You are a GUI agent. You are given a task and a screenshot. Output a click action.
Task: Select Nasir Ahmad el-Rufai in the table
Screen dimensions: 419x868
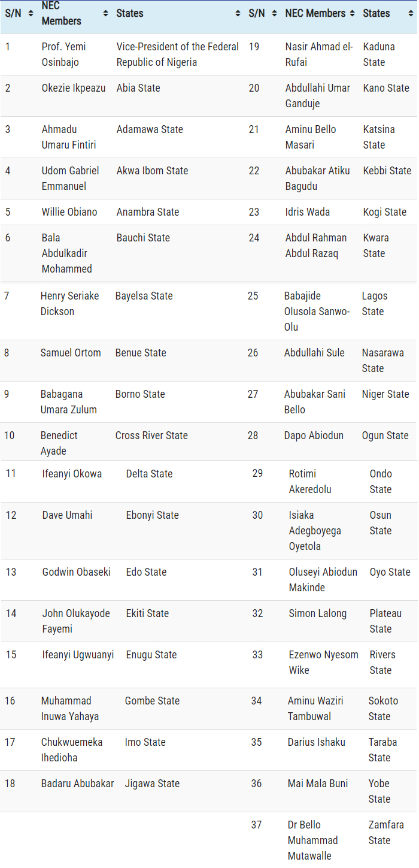(318, 55)
